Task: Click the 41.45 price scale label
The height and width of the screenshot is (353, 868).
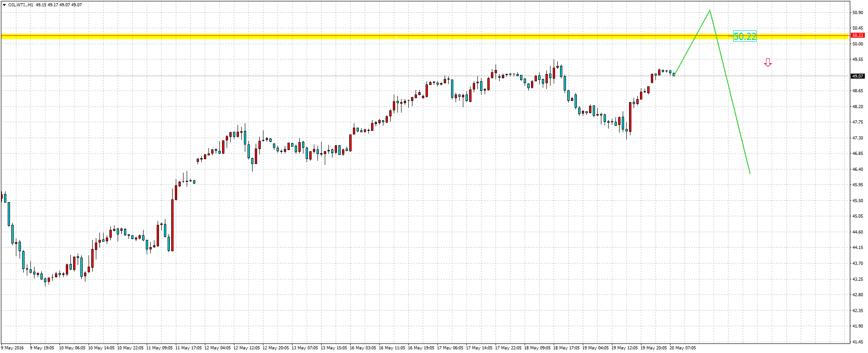Action: click(858, 342)
